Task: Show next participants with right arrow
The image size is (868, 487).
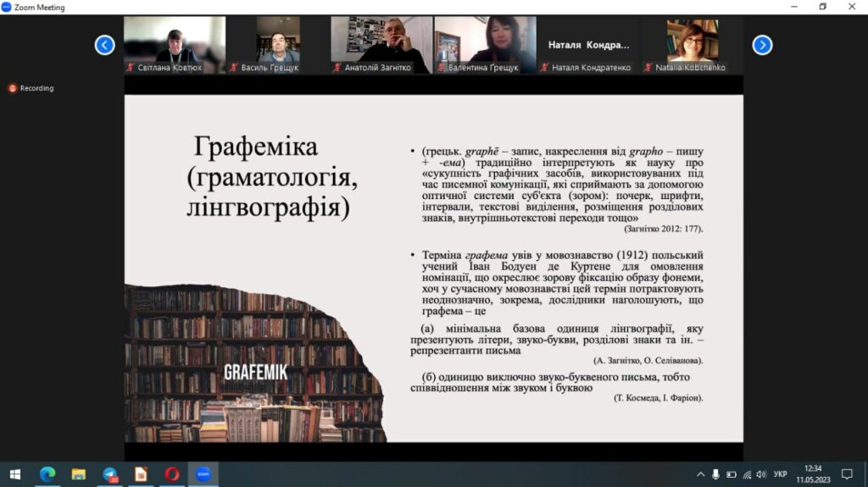Action: 762,45
